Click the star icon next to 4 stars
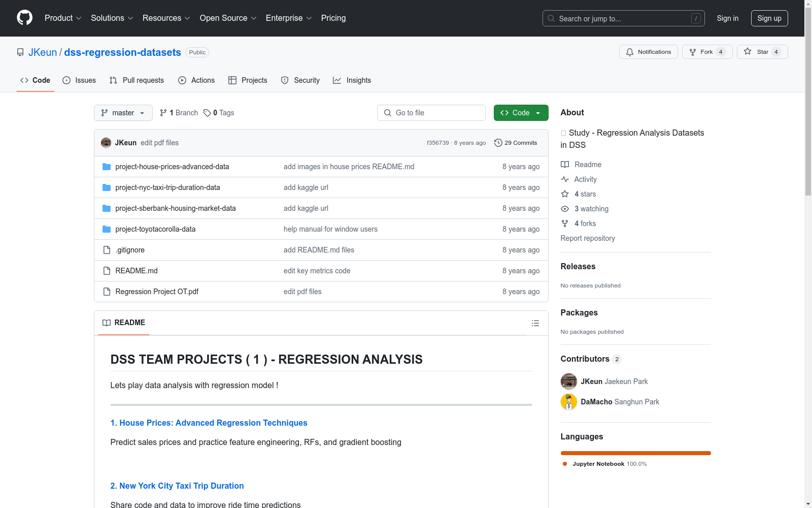Screen dimensions: 812x508 coord(565,194)
